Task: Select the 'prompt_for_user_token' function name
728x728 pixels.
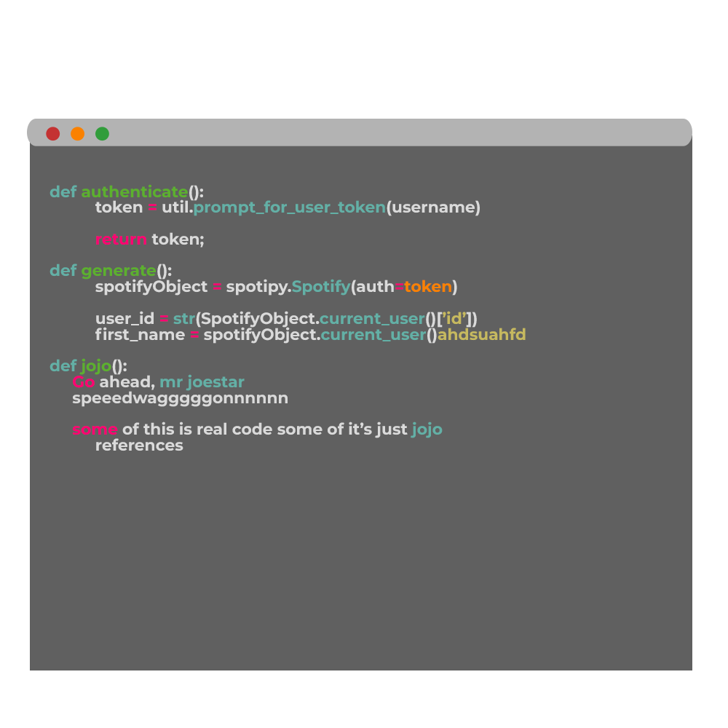Action: click(289, 207)
